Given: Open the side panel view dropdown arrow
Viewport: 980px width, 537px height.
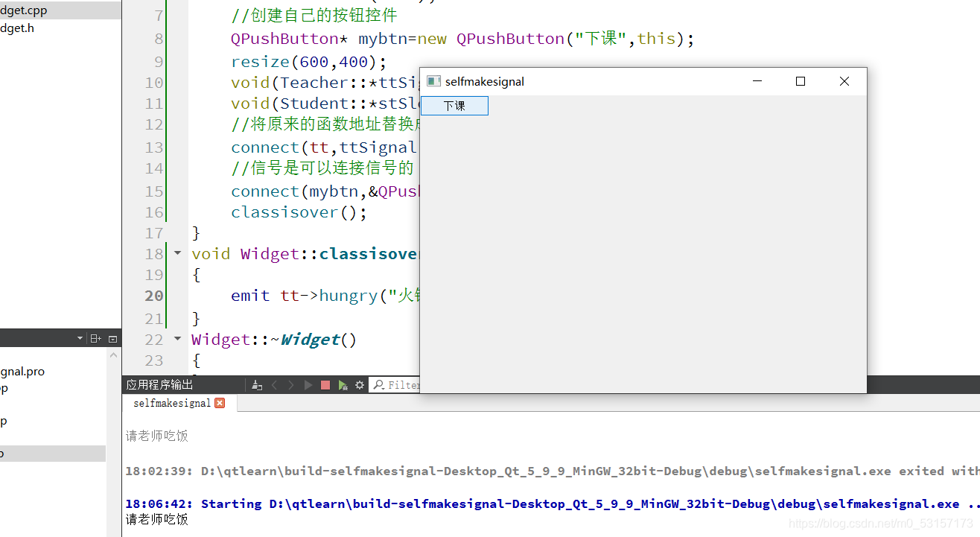Looking at the screenshot, I should 80,339.
